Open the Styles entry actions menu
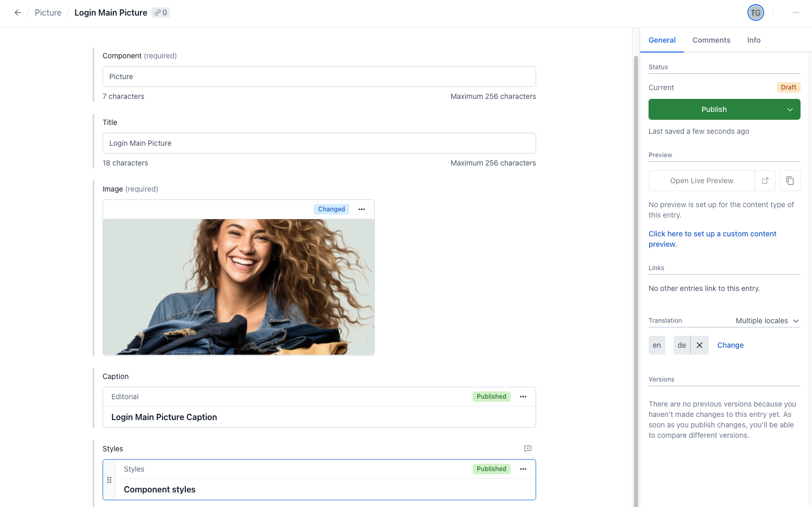 523,469
